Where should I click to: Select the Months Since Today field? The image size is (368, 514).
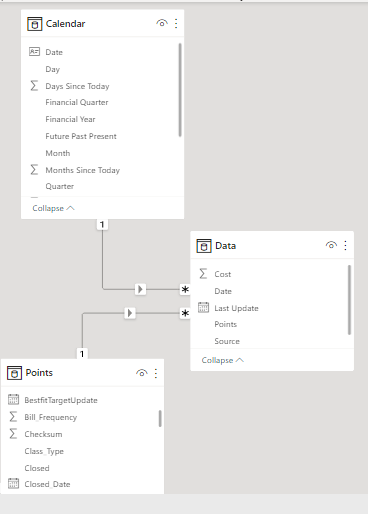pyautogui.click(x=83, y=170)
